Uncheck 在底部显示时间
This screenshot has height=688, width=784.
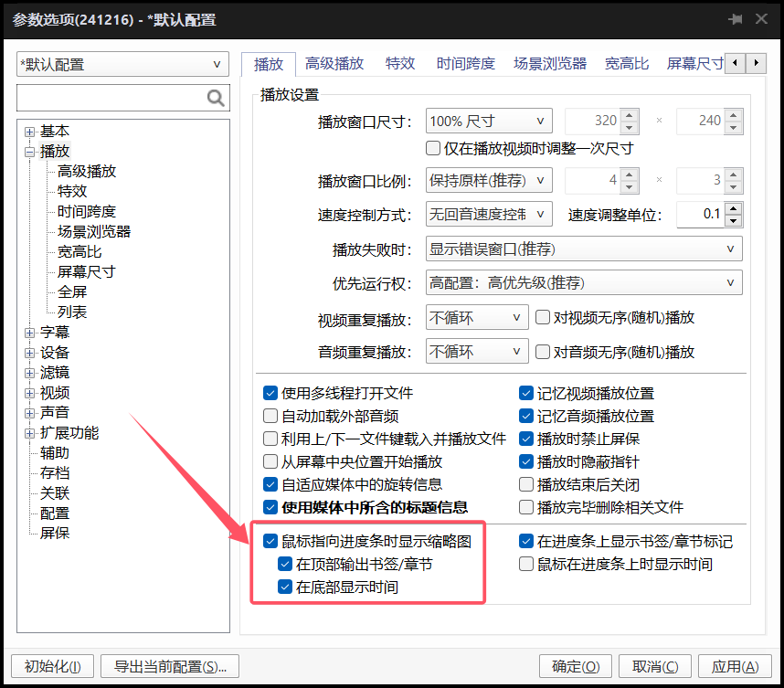(x=285, y=587)
